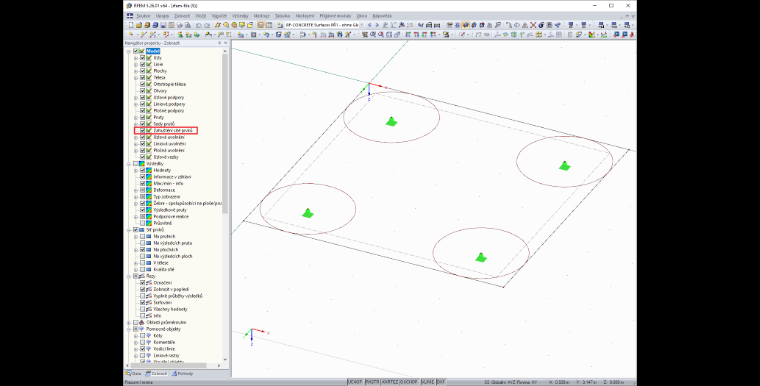
Task: Uncheck the Otvory checkbox
Action: (142, 91)
